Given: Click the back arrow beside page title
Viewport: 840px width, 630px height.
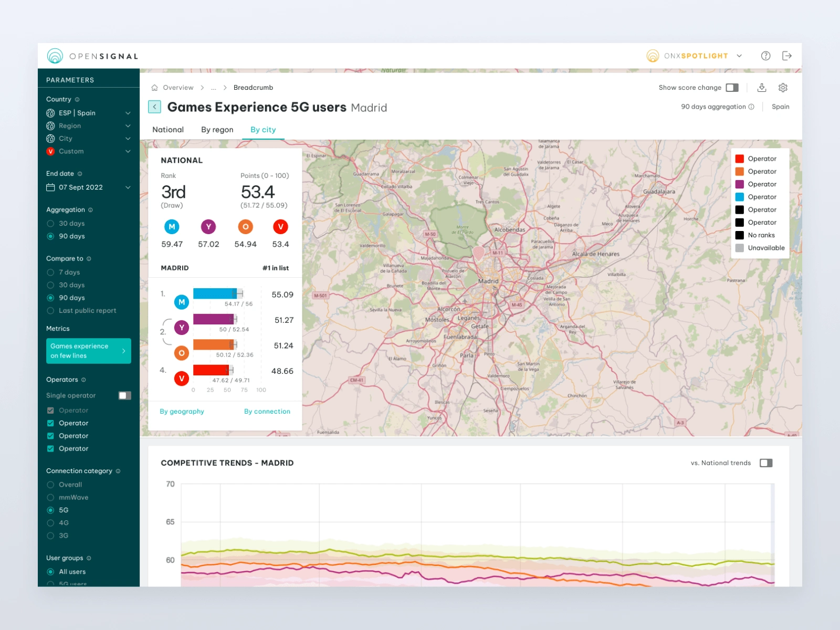Looking at the screenshot, I should [154, 107].
